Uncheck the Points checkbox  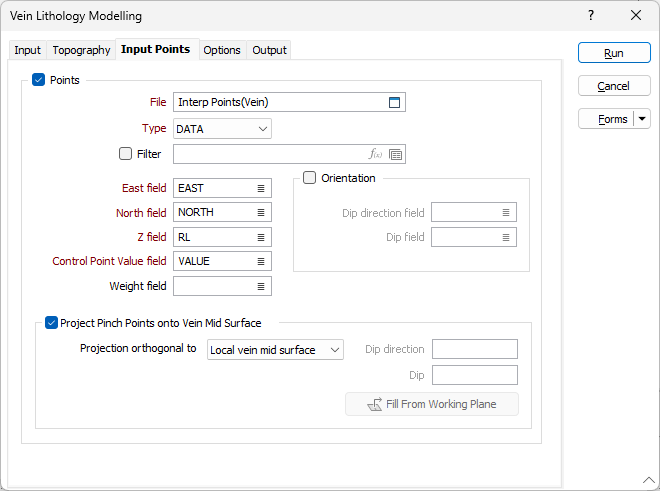(39, 80)
